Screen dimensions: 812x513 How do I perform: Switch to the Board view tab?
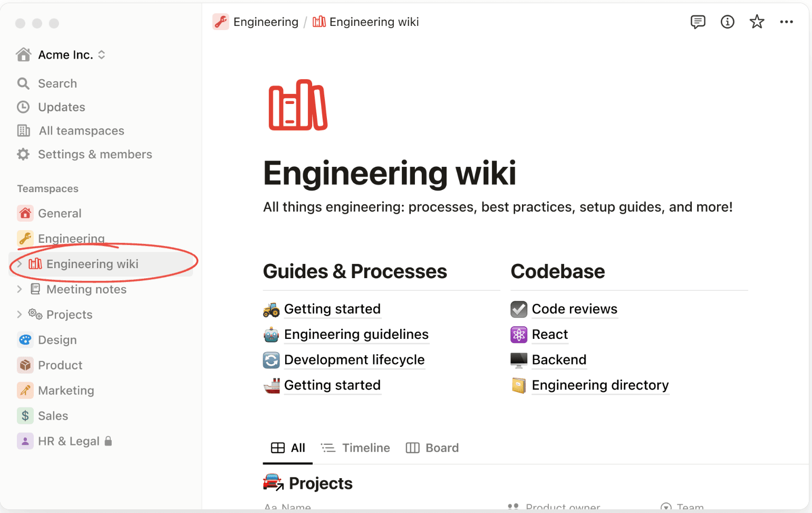[432, 448]
